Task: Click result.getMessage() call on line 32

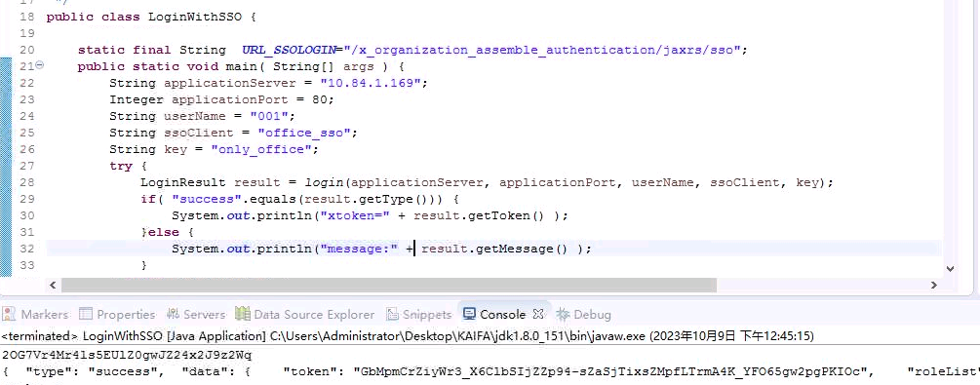Action: click(x=494, y=249)
